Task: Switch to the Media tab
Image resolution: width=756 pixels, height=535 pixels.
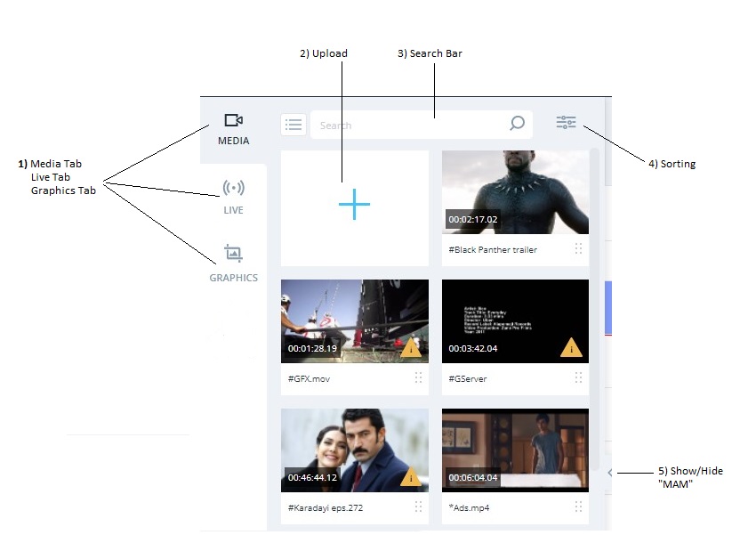Action: tap(233, 128)
